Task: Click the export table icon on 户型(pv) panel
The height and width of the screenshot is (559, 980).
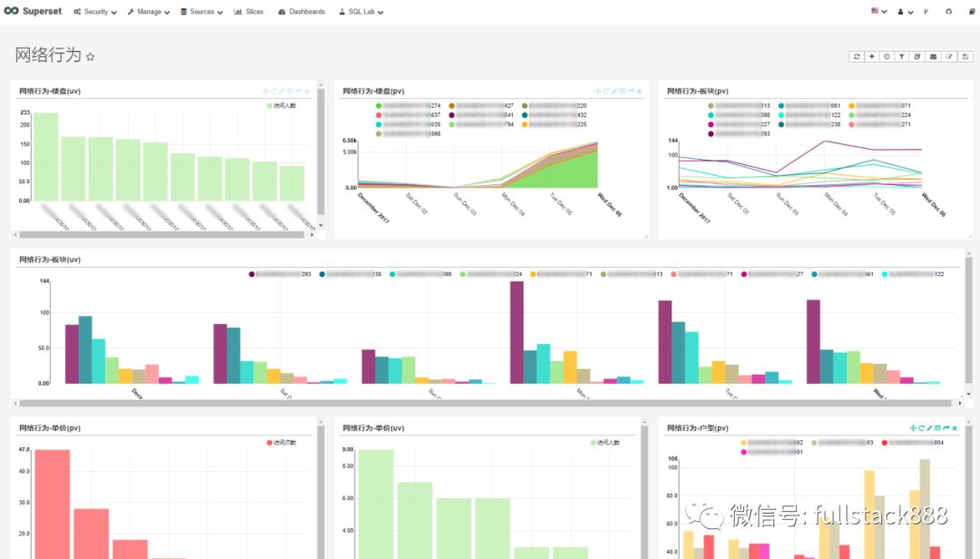Action: 937,428
